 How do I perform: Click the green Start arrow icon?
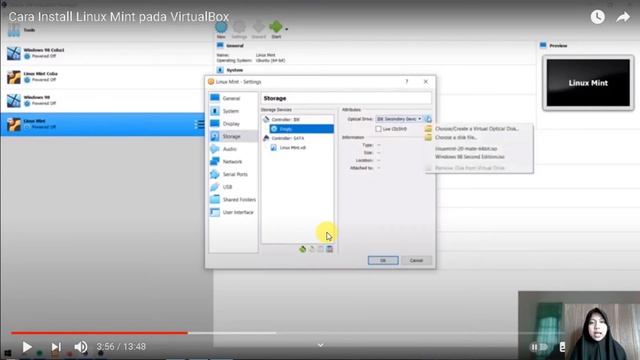pos(276,27)
